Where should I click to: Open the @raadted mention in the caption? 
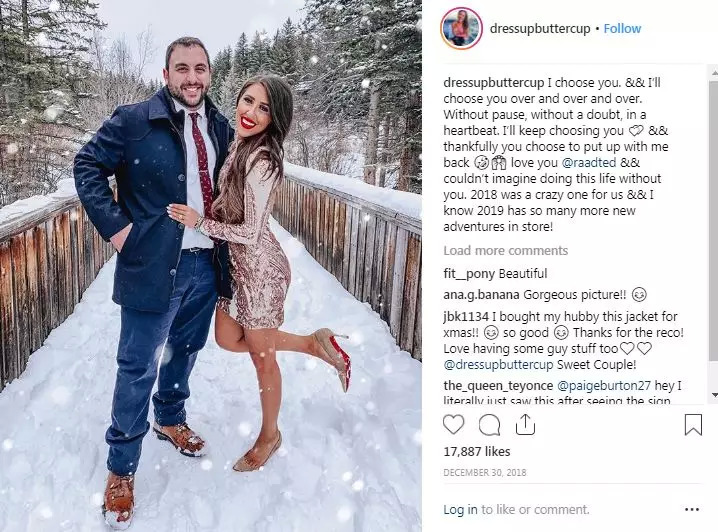(x=588, y=163)
